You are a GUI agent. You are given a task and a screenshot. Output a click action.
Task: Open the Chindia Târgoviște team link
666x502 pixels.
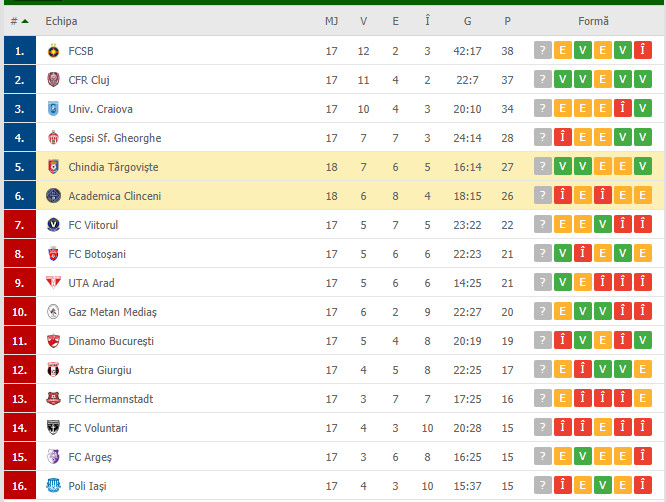[113, 167]
